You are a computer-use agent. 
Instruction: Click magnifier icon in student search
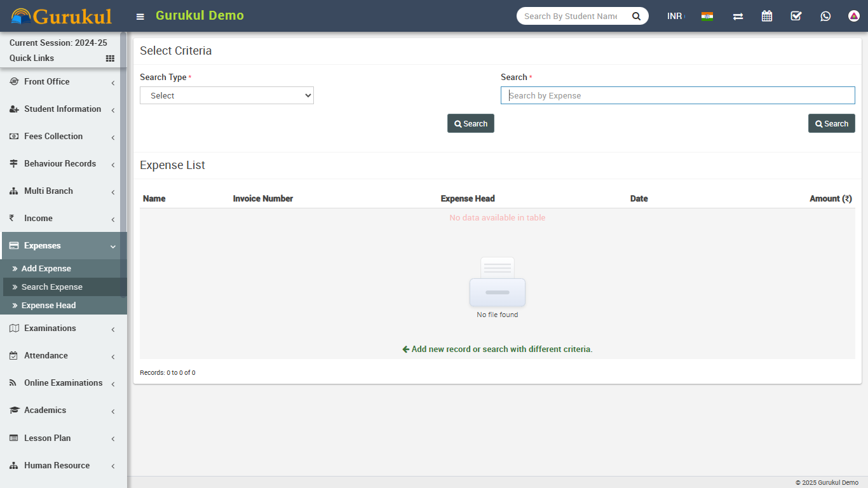(x=636, y=16)
